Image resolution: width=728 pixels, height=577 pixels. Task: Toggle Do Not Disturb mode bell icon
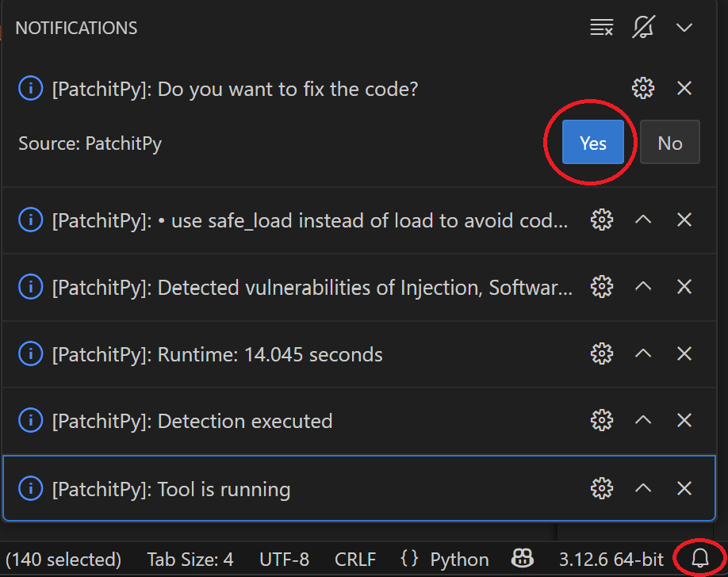(x=643, y=28)
